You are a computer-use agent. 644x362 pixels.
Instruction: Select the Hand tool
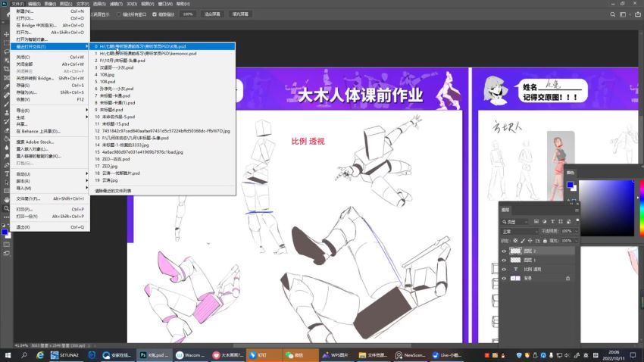pyautogui.click(x=6, y=199)
